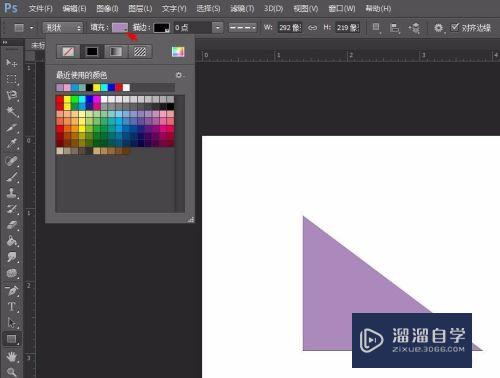
Task: Open the tool preset picker arrow
Action: click(x=32, y=28)
